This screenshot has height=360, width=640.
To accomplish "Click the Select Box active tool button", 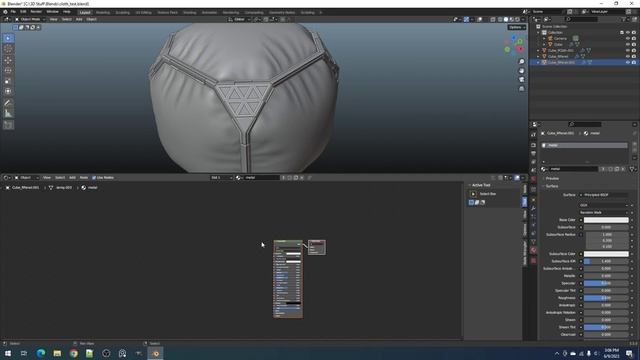I will coord(473,194).
